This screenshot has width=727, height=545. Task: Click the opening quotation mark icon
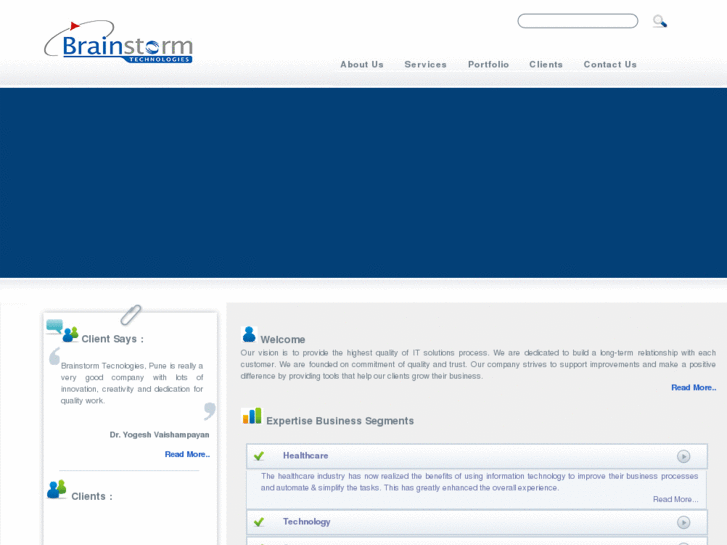(x=54, y=356)
